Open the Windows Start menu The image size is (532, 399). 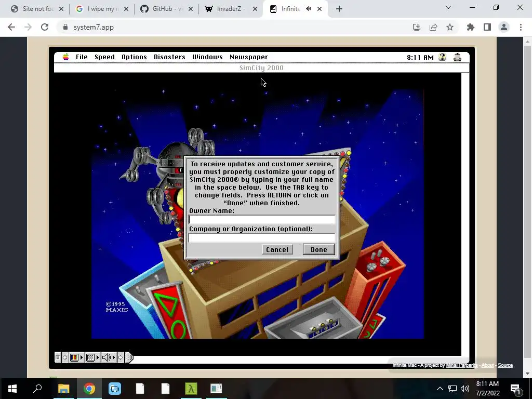coord(12,389)
